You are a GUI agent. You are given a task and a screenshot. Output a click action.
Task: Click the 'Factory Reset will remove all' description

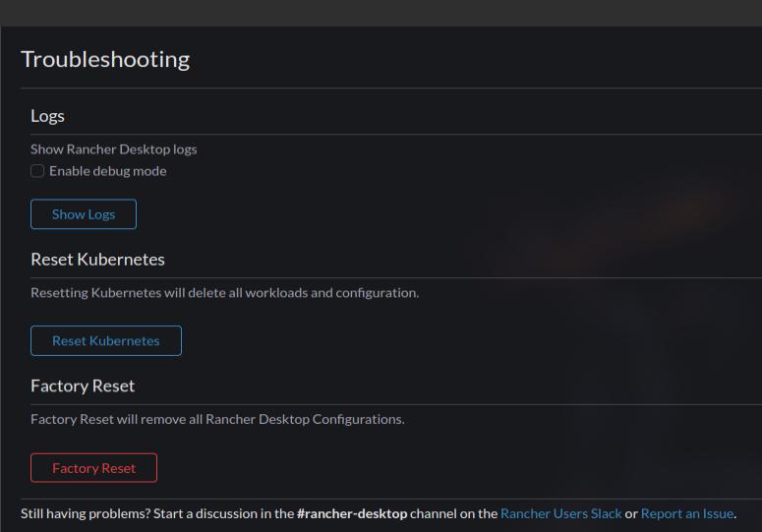point(217,419)
